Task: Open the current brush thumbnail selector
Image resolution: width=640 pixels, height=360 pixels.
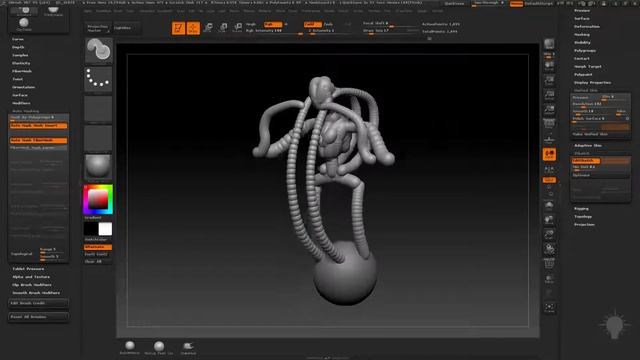Action: (98, 50)
